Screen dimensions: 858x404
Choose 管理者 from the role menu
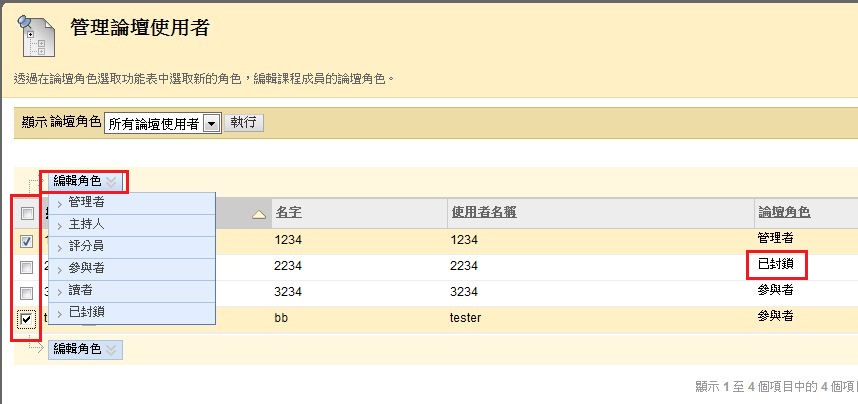(x=87, y=202)
